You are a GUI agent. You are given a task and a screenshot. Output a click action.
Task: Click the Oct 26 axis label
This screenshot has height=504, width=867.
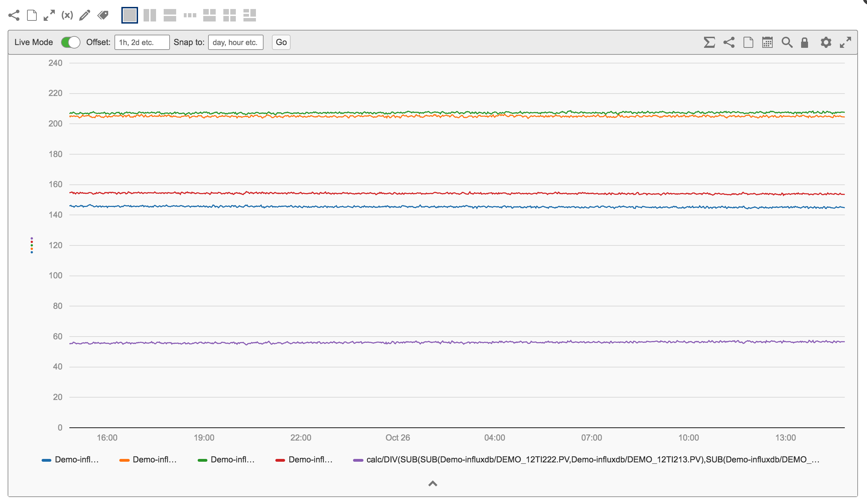point(398,438)
